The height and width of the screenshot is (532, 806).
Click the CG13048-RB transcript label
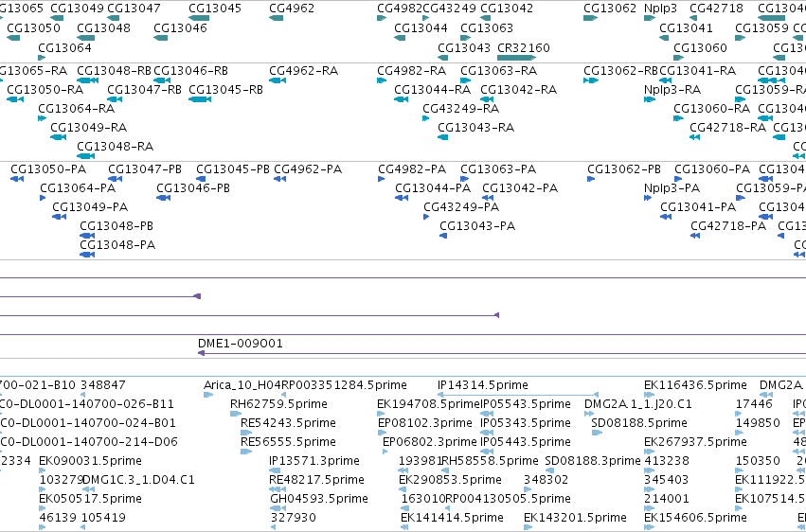coord(114,70)
